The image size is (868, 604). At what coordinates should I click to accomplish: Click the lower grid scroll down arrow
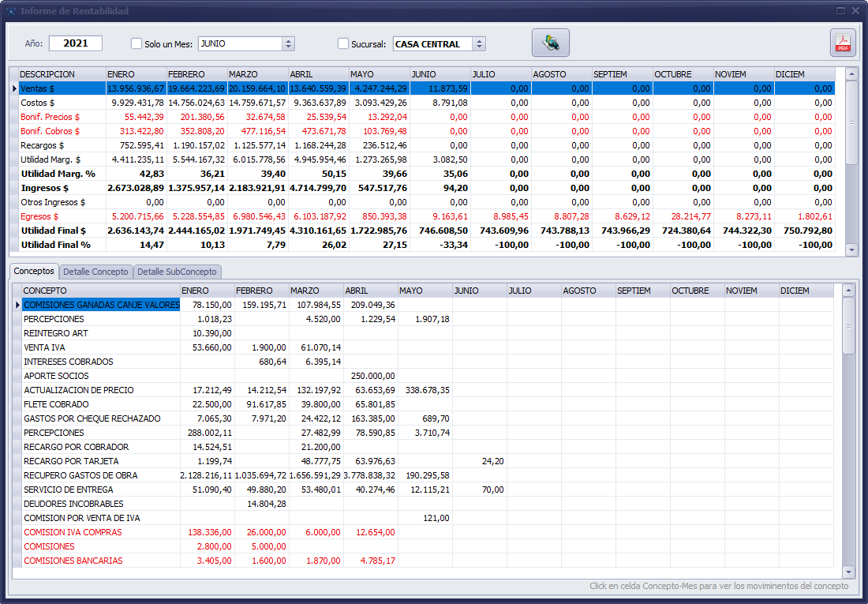[x=848, y=572]
